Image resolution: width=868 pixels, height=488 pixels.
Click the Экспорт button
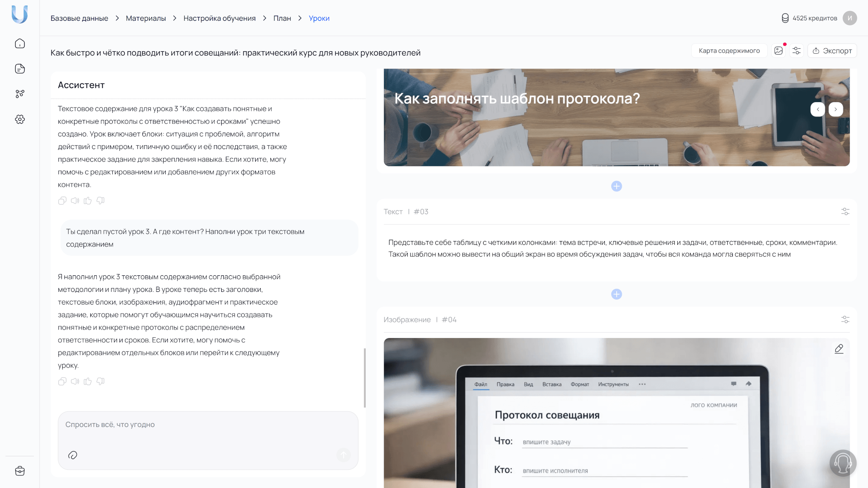pos(832,51)
